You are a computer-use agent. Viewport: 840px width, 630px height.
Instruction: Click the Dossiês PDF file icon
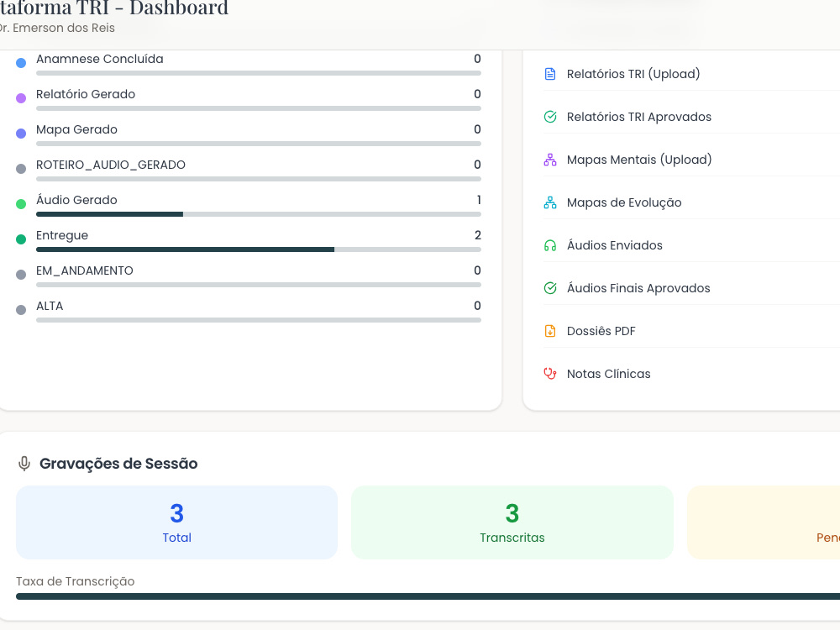click(x=550, y=331)
